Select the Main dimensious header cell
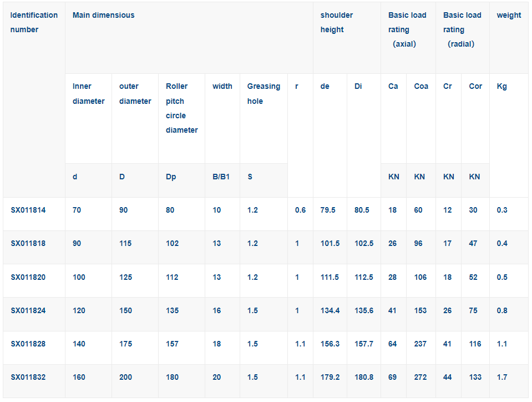This screenshot has height=402, width=532. click(104, 16)
